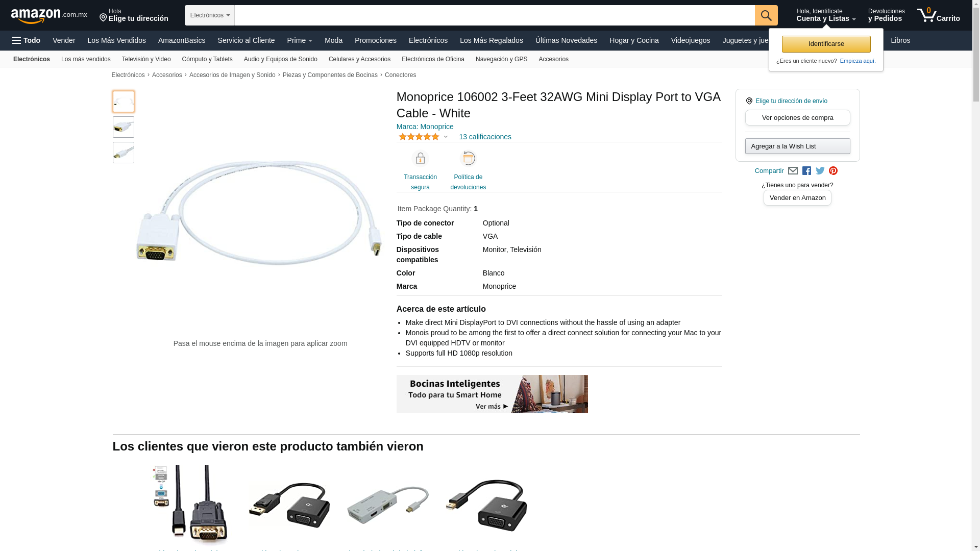Click into the Amazon search text field

tap(495, 15)
